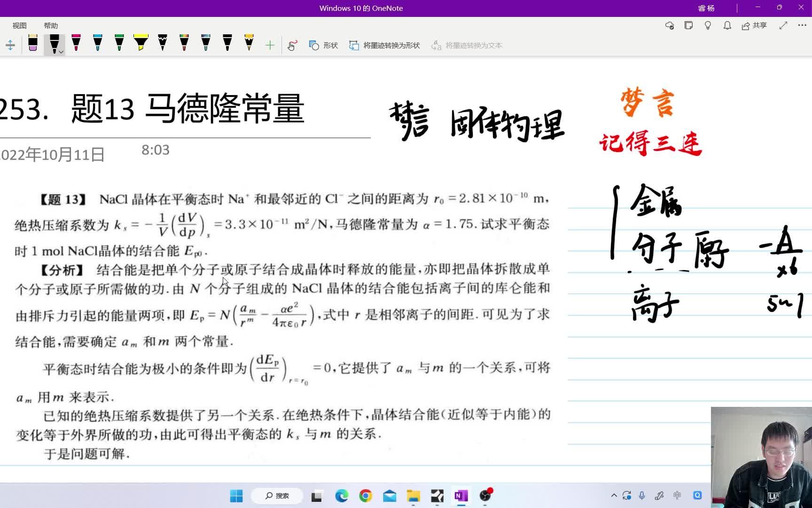Click the 共享 share button
The height and width of the screenshot is (508, 812).
click(754, 25)
